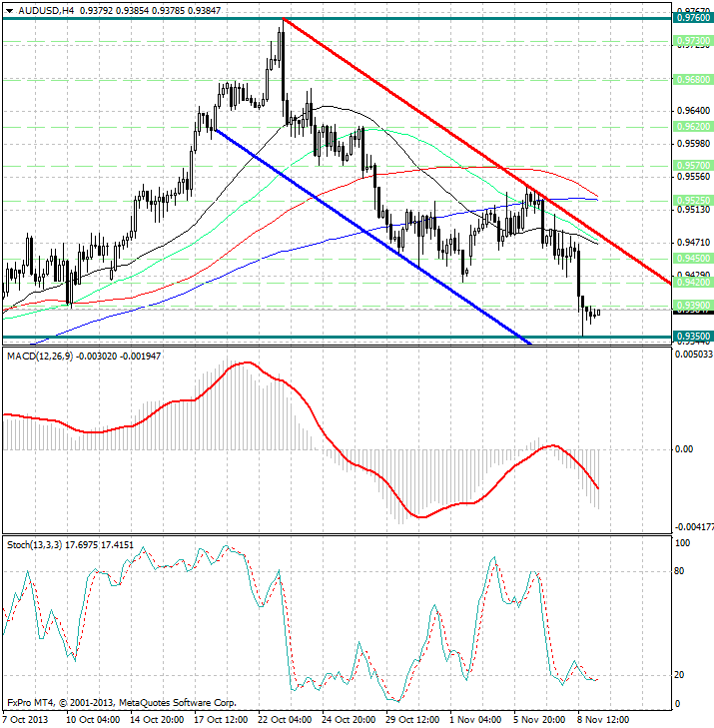
Task: Click the MACD 0.005033 scale maximum
Action: click(x=694, y=355)
